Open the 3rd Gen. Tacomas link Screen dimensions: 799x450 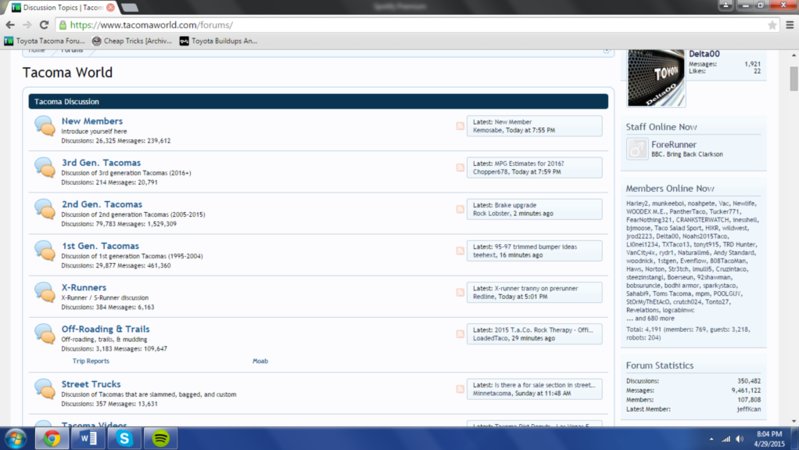101,163
